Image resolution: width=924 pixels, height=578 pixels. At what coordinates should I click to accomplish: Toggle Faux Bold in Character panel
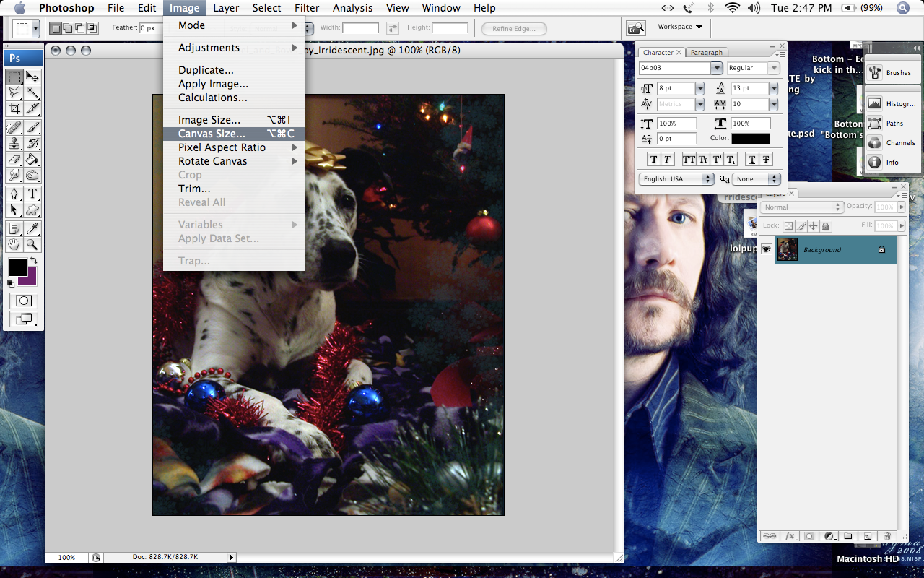654,160
